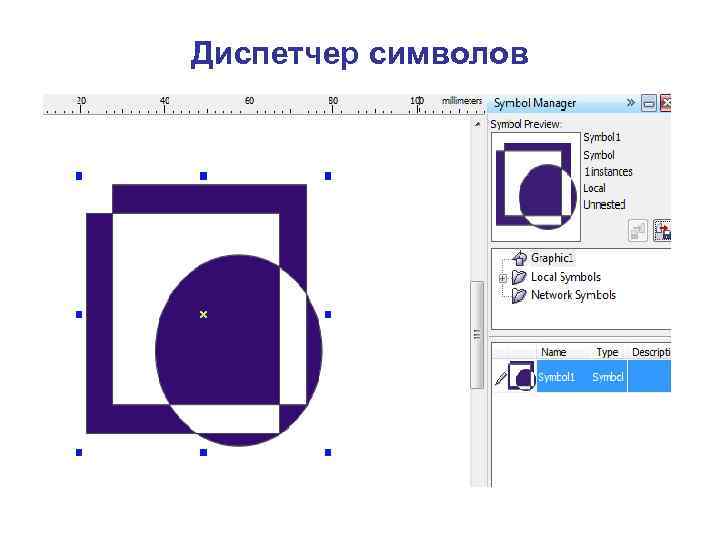Screen dimensions: 720x540
Task: Click the vertical scrollbar up arrow
Action: pos(477,124)
